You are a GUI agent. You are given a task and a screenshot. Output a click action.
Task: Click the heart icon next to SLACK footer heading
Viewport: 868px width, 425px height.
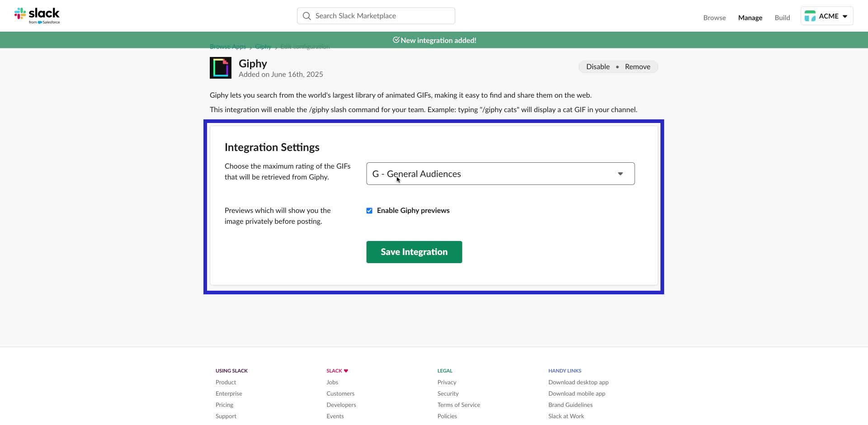[x=346, y=370]
